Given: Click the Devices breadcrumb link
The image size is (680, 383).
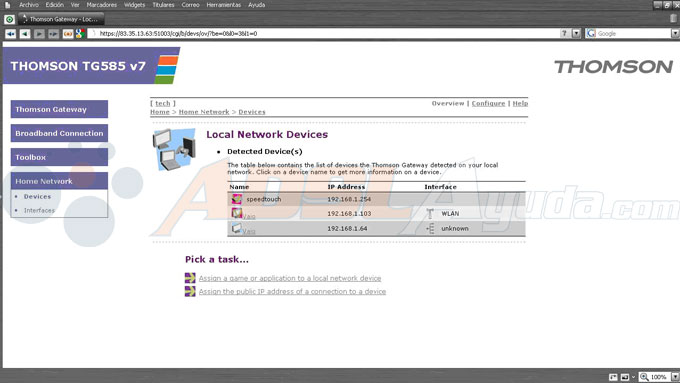Looking at the screenshot, I should pyautogui.click(x=252, y=112).
